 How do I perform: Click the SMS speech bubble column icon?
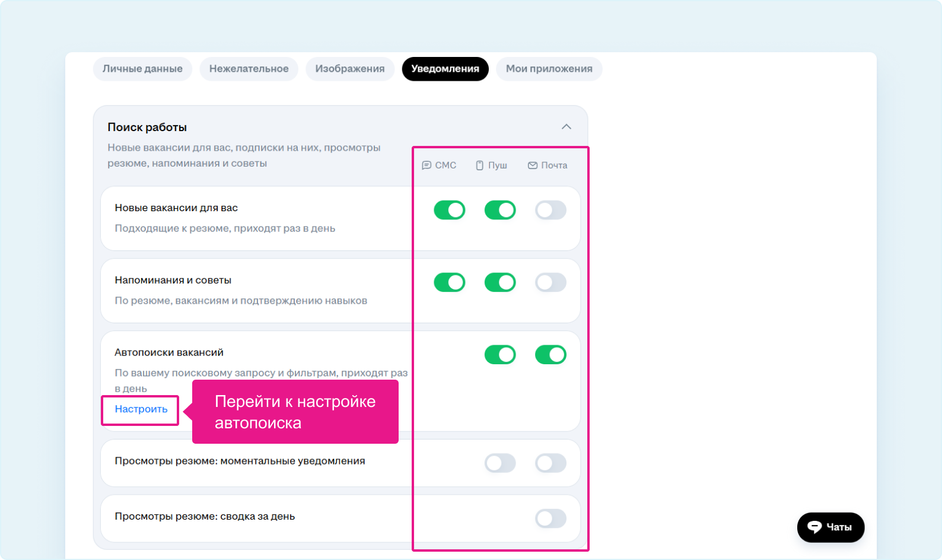pyautogui.click(x=426, y=166)
